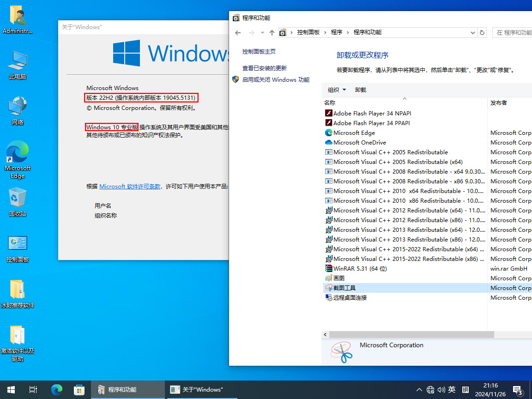This screenshot has width=532, height=399.
Task: Open the 控制面板 desktop icon
Action: (x=18, y=248)
